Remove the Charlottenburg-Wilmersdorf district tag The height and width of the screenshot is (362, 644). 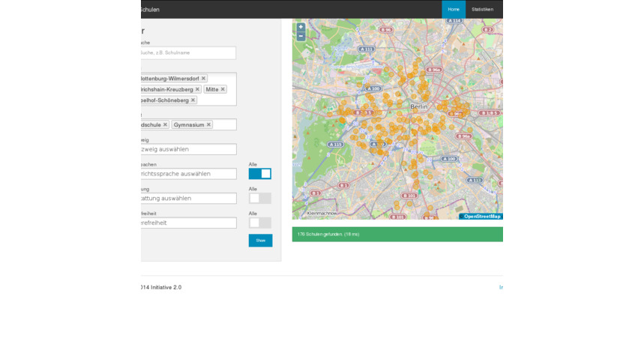pos(203,79)
